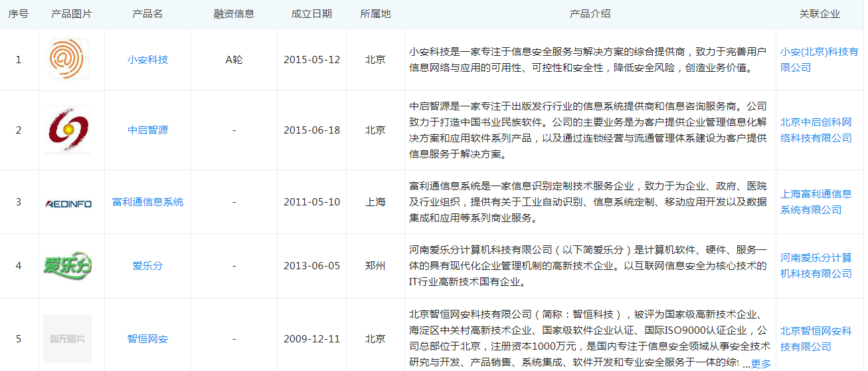
Task: Select the 融资信息 column header
Action: coord(234,14)
